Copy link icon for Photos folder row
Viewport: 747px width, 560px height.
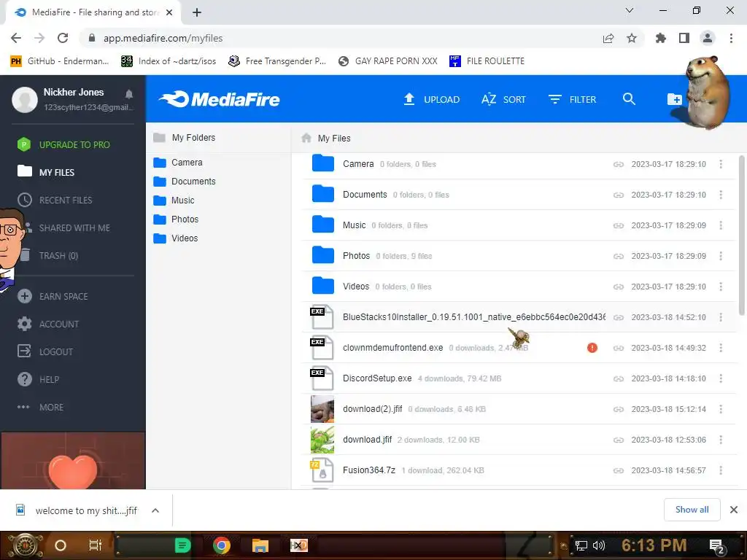pos(619,256)
